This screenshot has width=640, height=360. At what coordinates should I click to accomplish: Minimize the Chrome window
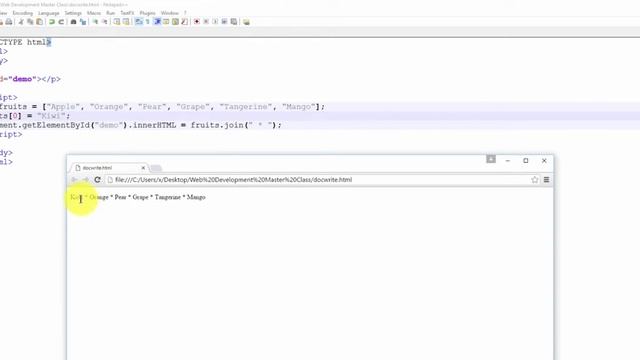coord(508,161)
